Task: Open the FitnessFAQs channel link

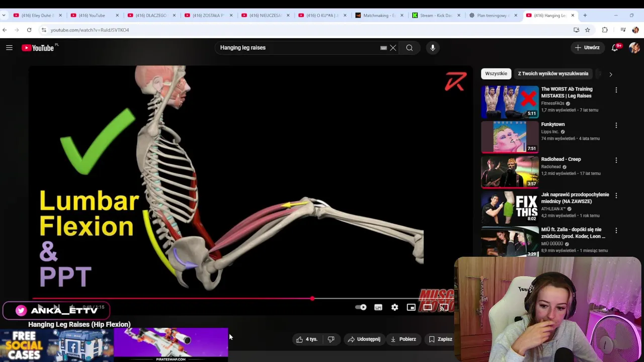Action: (552, 103)
